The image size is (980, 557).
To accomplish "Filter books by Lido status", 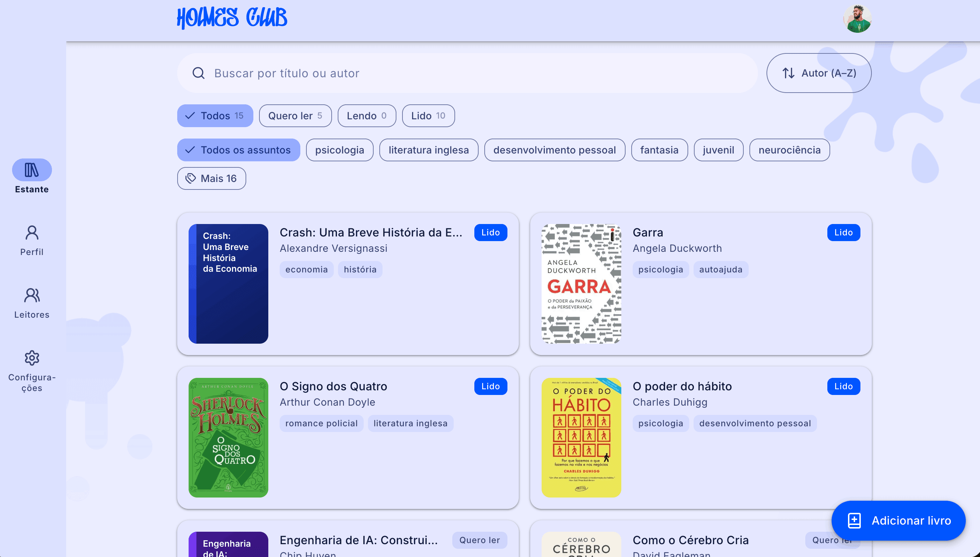I will (x=428, y=115).
